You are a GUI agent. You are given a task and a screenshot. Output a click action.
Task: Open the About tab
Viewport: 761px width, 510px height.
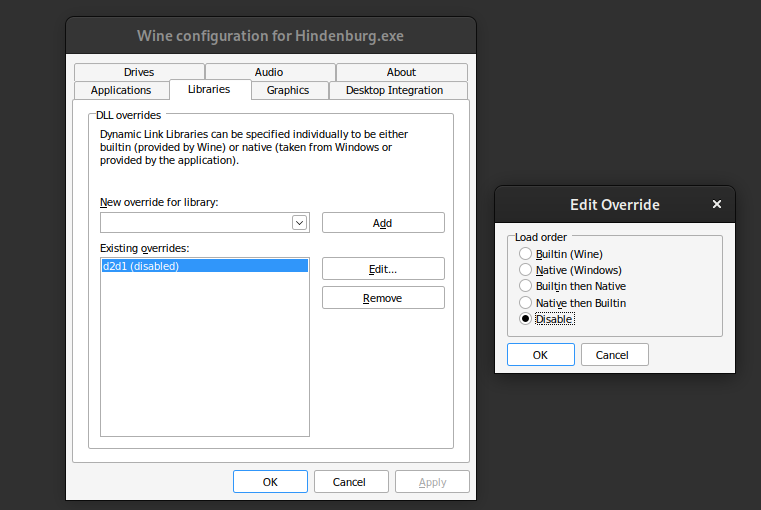[401, 72]
